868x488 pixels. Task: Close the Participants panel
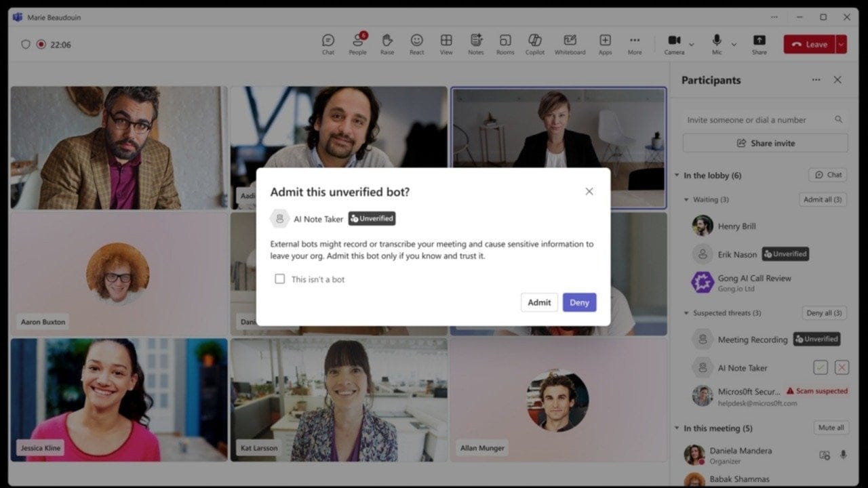point(837,80)
